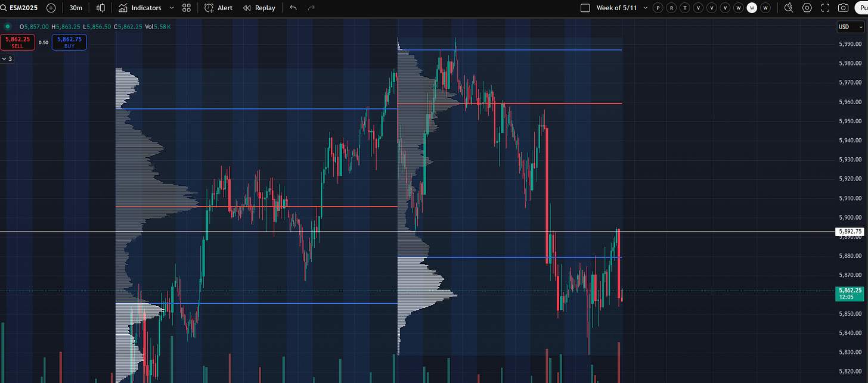The image size is (868, 383).
Task: Enter fullscreen mode
Action: coord(825,8)
